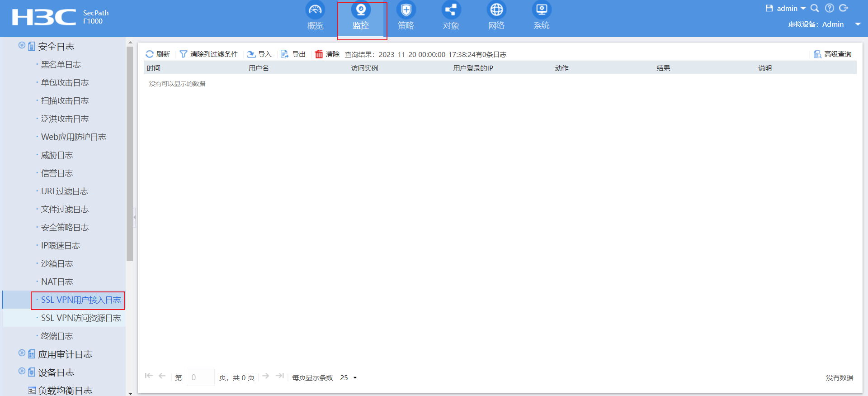Open IP限速日志 in sidebar
Screen dimensions: 868x396
[60, 246]
